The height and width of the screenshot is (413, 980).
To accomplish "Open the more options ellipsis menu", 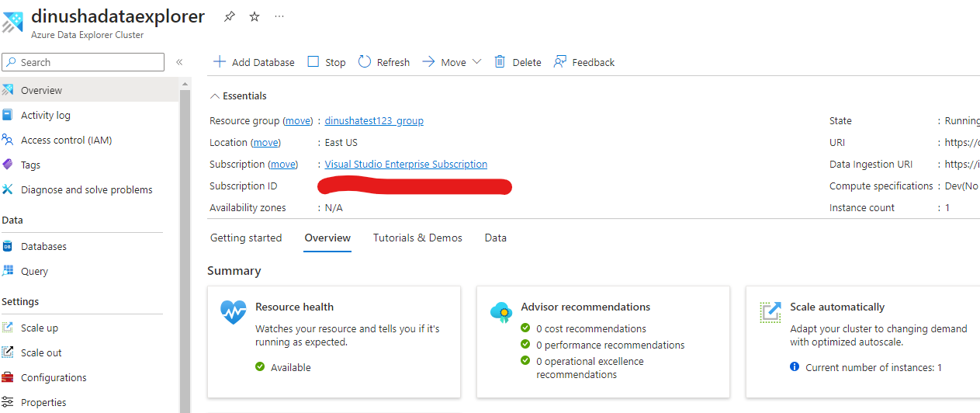I will [x=279, y=16].
